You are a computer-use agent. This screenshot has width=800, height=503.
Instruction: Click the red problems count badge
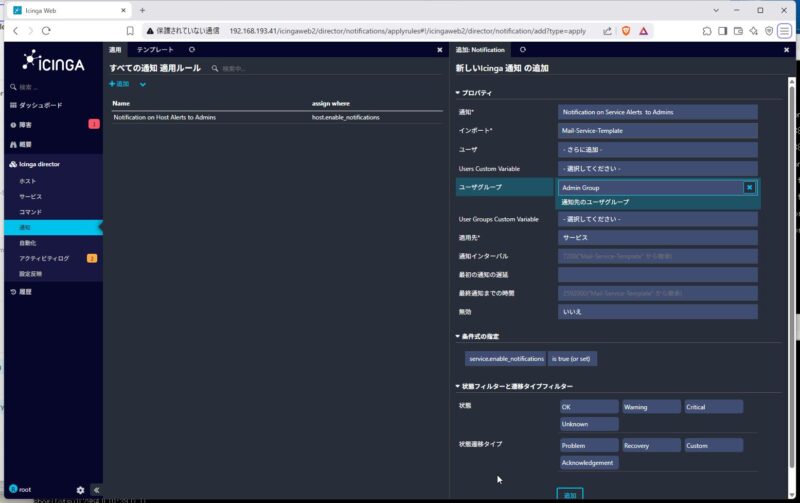(94, 124)
